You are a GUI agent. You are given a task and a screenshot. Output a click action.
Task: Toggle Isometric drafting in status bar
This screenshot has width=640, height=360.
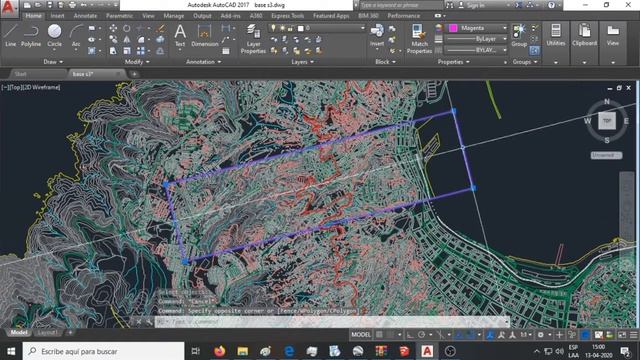pos(440,335)
